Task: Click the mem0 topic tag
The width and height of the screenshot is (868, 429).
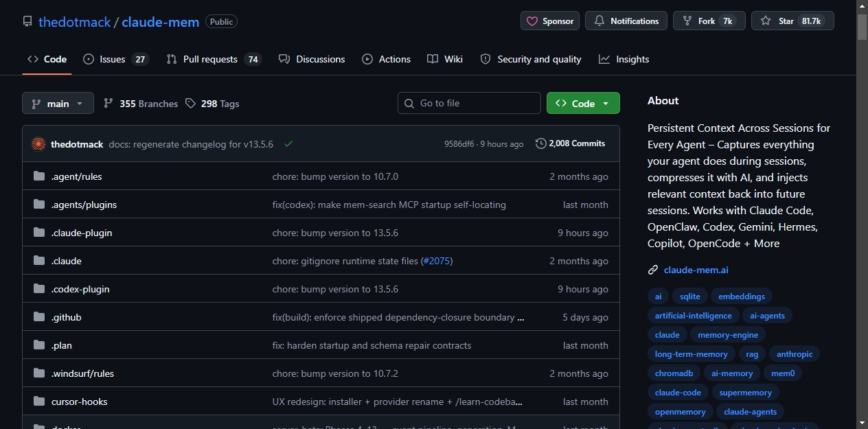Action: pyautogui.click(x=783, y=373)
